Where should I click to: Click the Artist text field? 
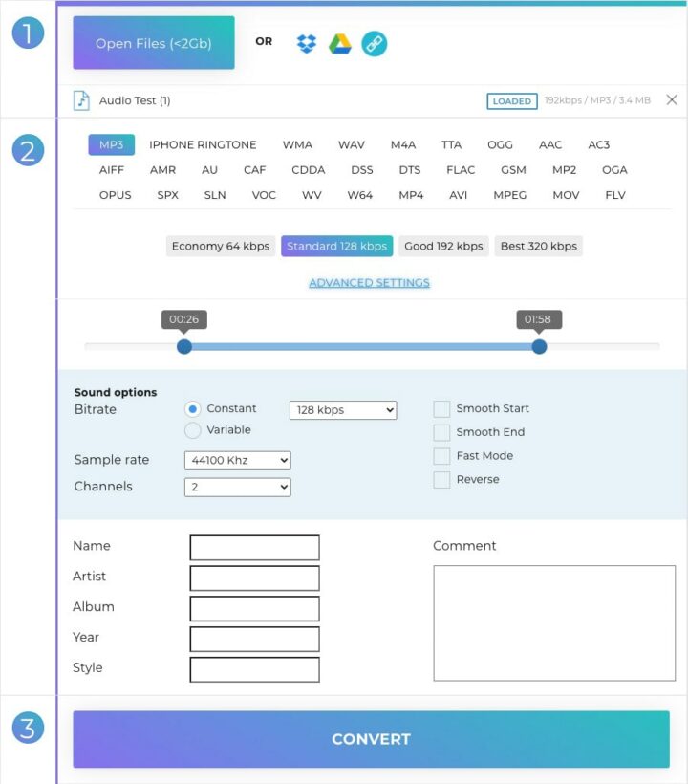point(254,578)
